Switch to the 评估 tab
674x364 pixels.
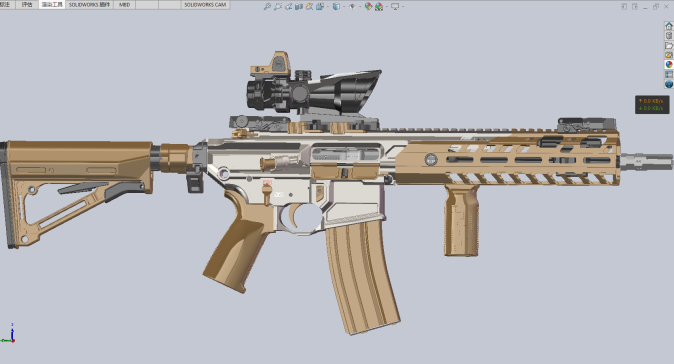27,5
